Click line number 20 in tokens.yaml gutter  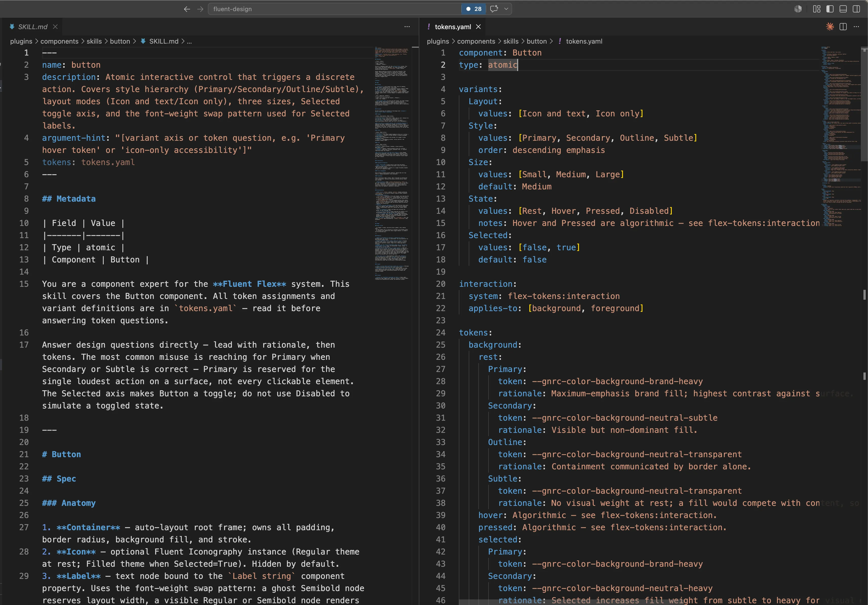440,283
